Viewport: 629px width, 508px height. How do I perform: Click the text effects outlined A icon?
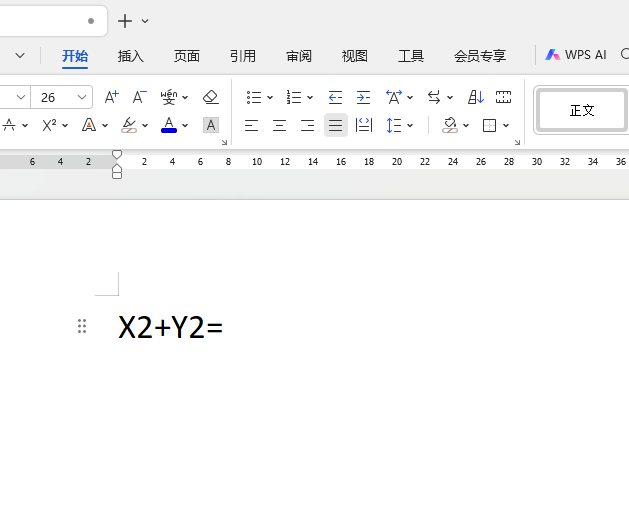[x=89, y=125]
